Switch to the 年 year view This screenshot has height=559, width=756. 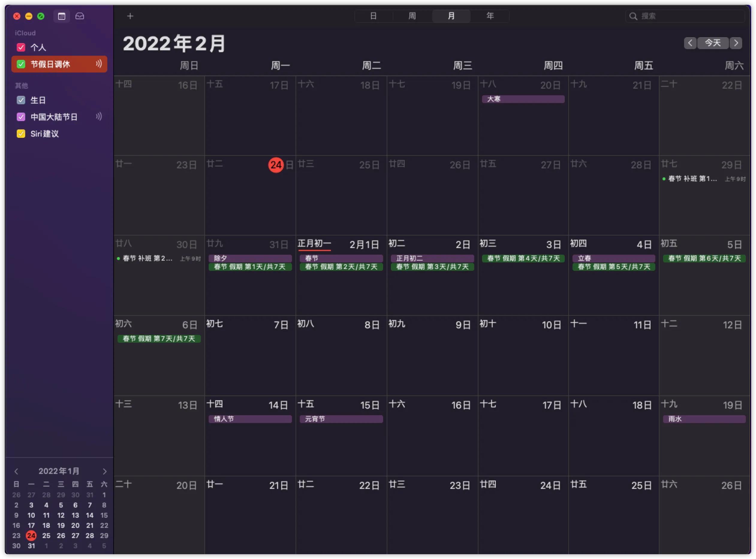coord(490,16)
